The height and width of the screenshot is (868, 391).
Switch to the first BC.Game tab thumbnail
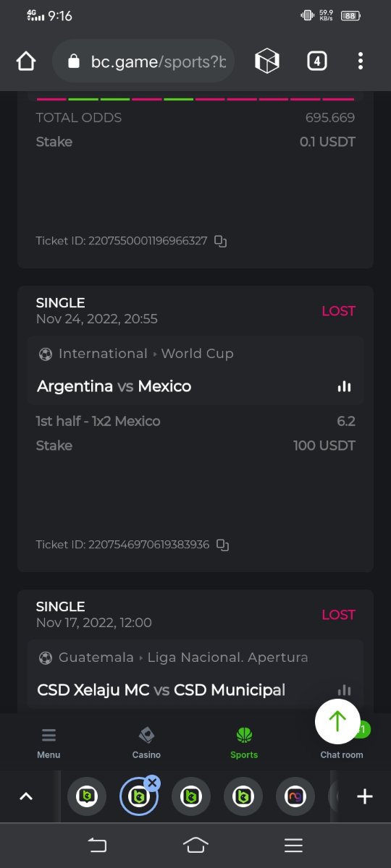point(87,796)
